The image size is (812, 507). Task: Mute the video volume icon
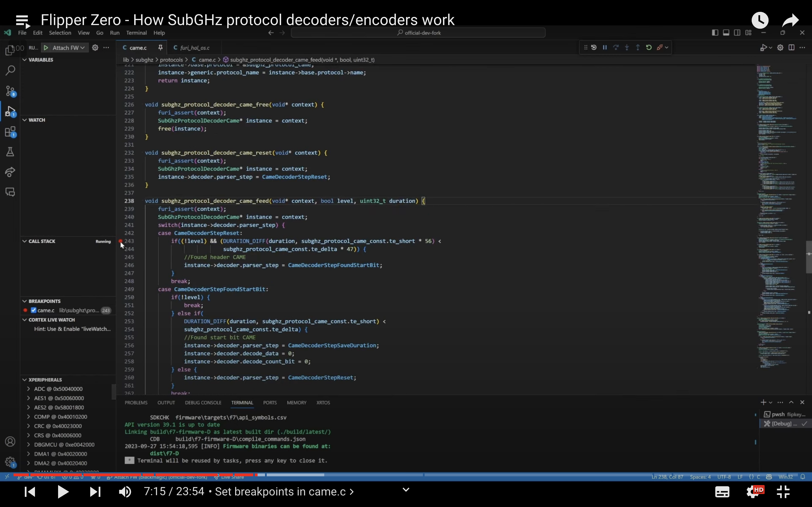125,492
